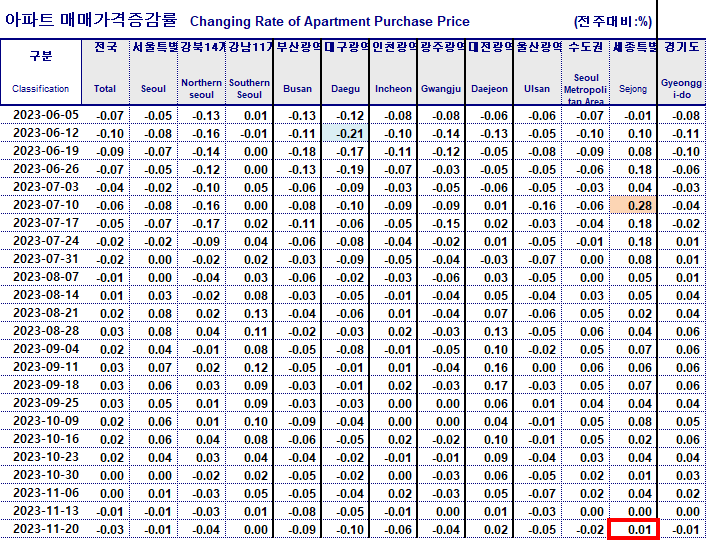The width and height of the screenshot is (707, 540).
Task: Select Southern Seoul '0.13' in 2023-08-21 row
Action: [x=256, y=314]
